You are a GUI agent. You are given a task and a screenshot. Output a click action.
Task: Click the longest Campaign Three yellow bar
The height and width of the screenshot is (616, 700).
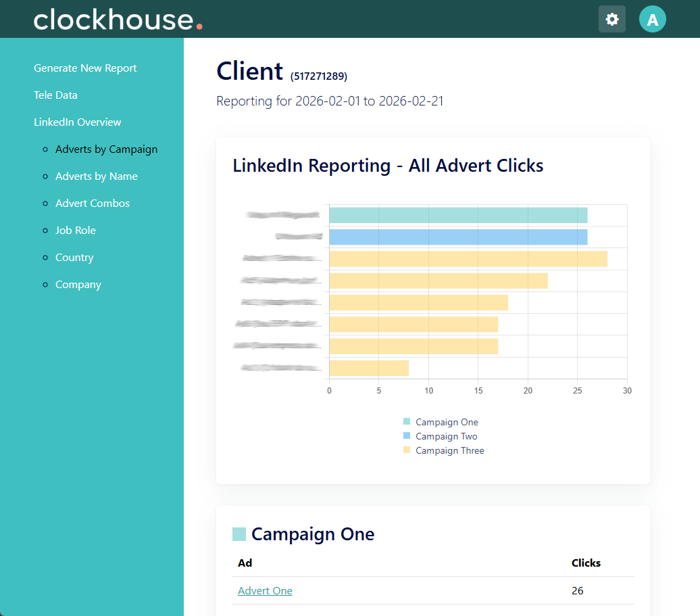coord(468,259)
